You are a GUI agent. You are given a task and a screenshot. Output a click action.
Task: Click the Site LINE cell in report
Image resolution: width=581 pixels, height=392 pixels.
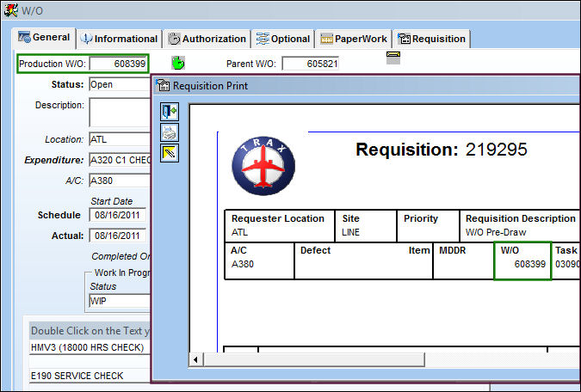pyautogui.click(x=365, y=226)
